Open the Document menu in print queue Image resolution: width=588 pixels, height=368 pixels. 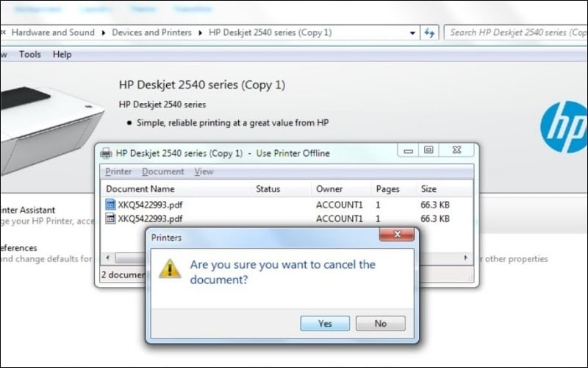coord(163,171)
